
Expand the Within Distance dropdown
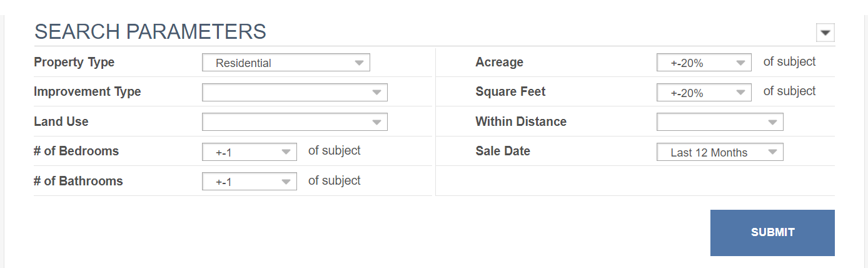click(720, 122)
